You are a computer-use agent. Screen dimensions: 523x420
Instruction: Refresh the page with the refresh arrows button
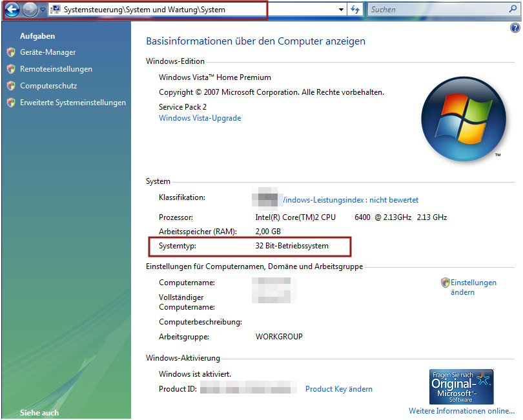click(x=356, y=10)
